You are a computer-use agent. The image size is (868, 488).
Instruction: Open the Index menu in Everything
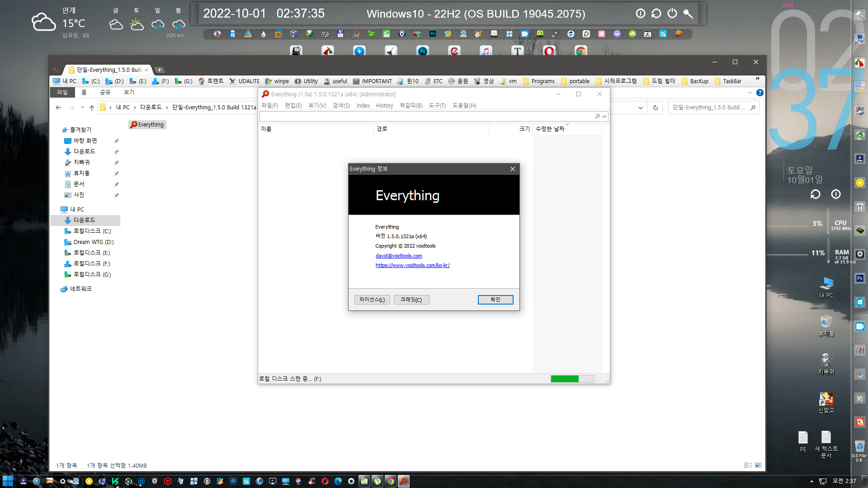click(363, 106)
